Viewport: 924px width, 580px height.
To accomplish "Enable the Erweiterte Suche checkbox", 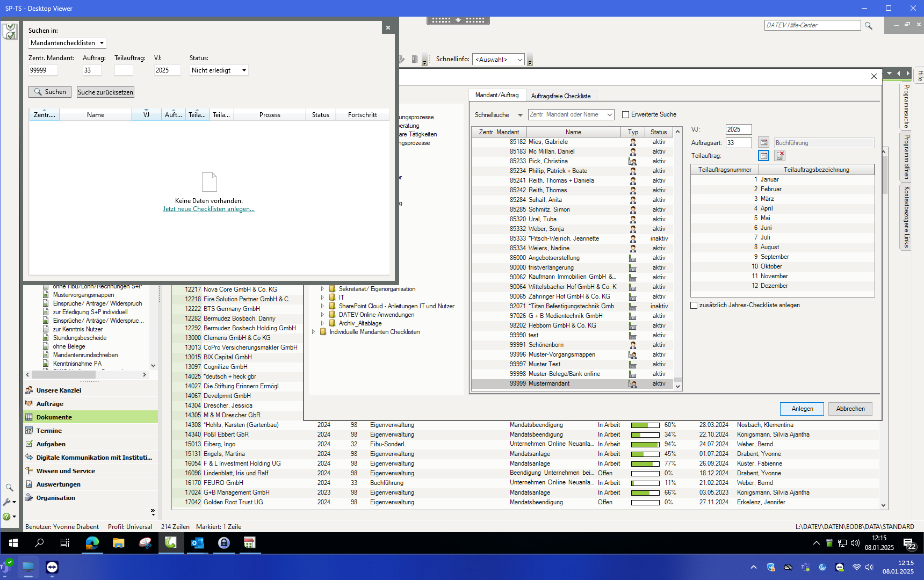I will [625, 114].
